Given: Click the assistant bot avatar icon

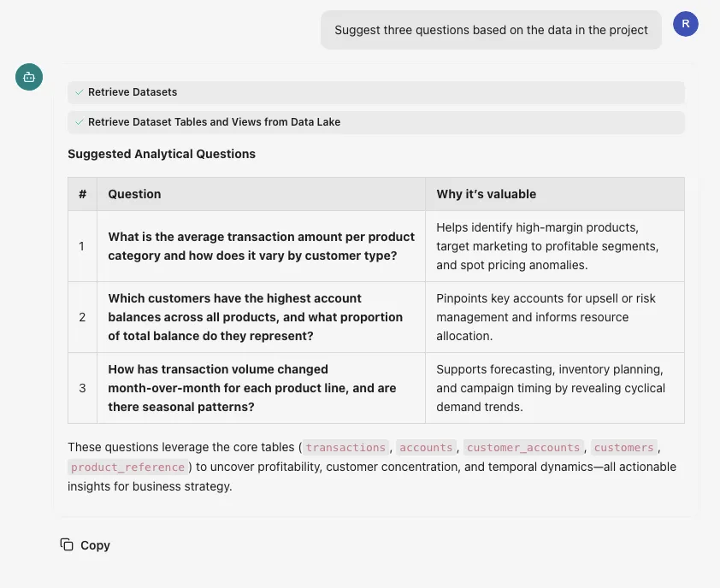Looking at the screenshot, I should [29, 77].
